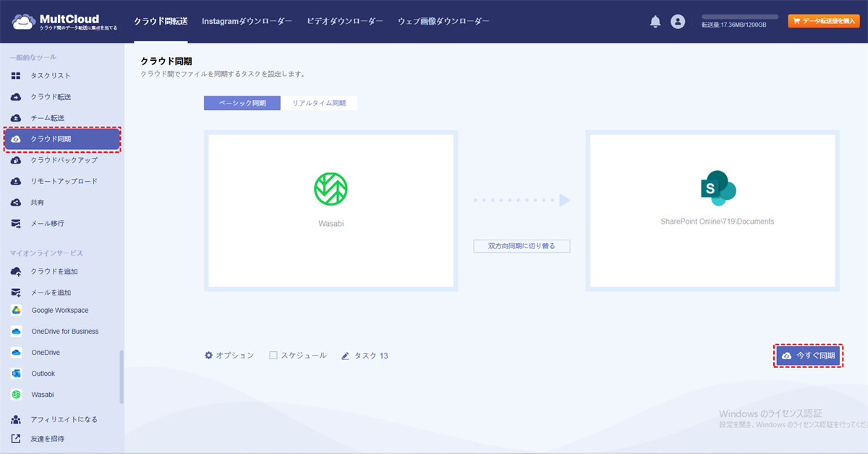This screenshot has height=454, width=868.
Task: Click 友達を招待 text
Action: coord(47,438)
